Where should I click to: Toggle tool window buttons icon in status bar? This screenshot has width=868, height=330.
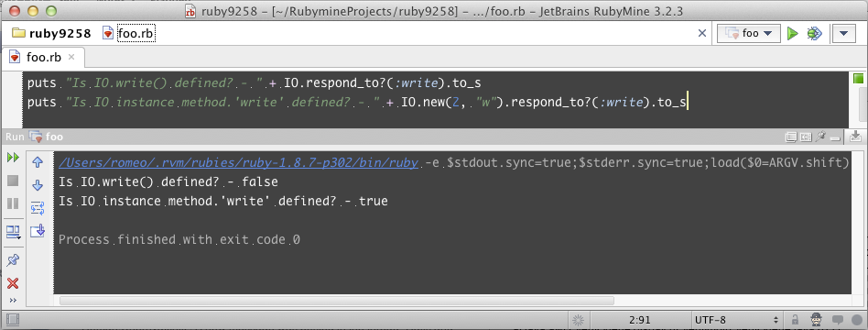[12, 320]
